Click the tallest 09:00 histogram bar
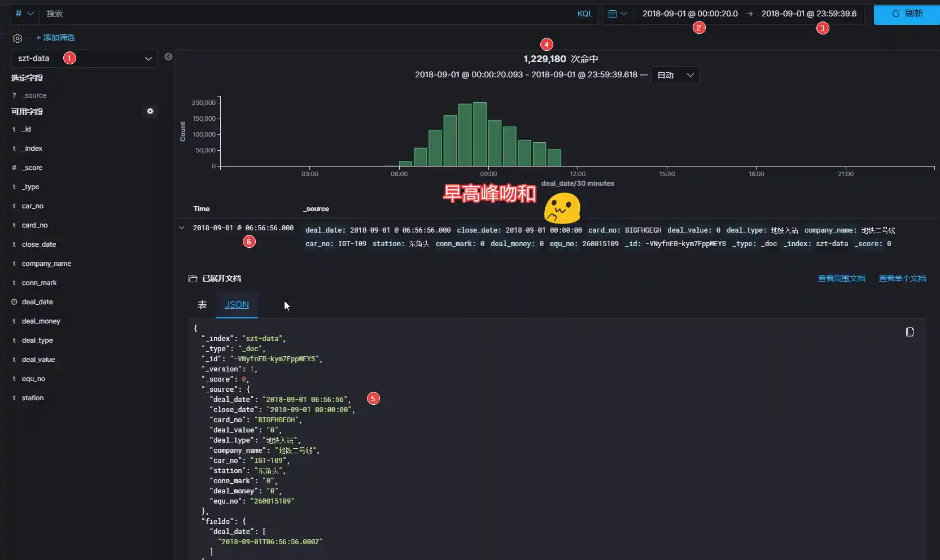 480,134
